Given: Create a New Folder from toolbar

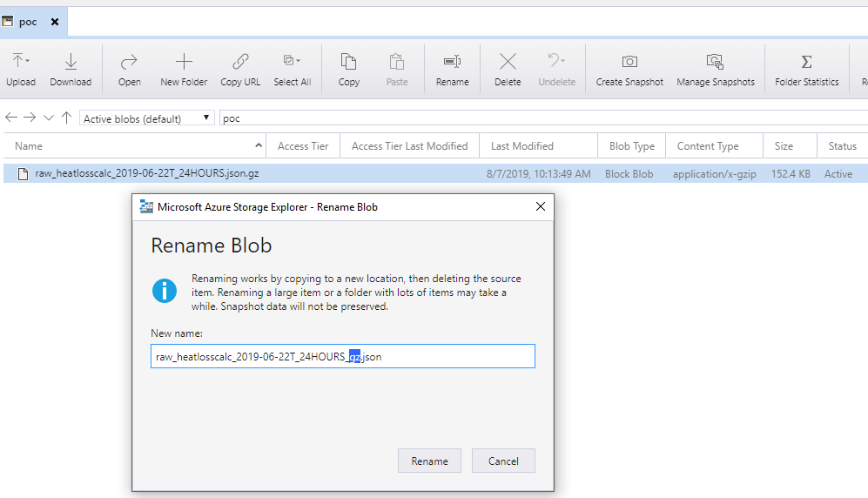Looking at the screenshot, I should coord(184,62).
